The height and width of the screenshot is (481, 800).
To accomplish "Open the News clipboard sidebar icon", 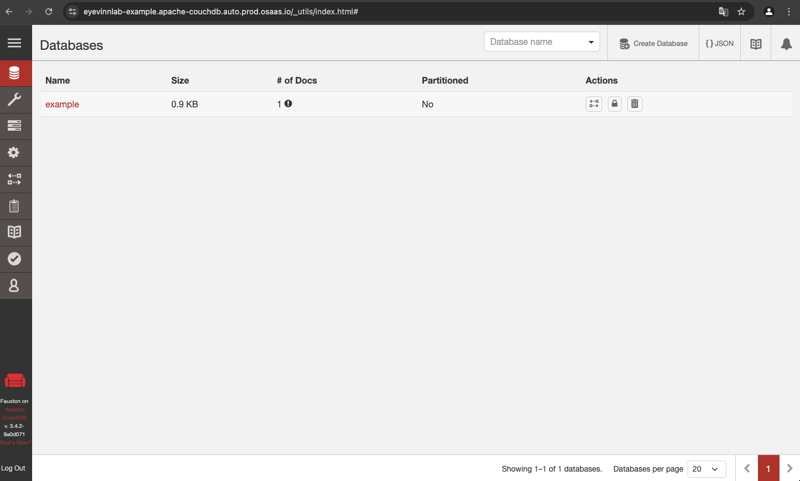I will [x=15, y=206].
